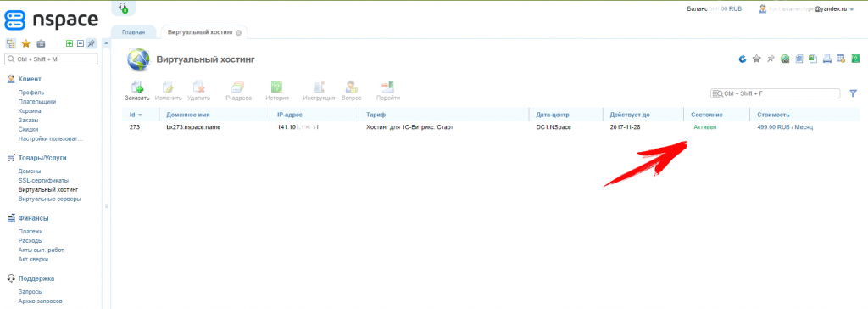The height and width of the screenshot is (309, 868).
Task: Click the headset support icon at the top
Action: coord(124,8)
